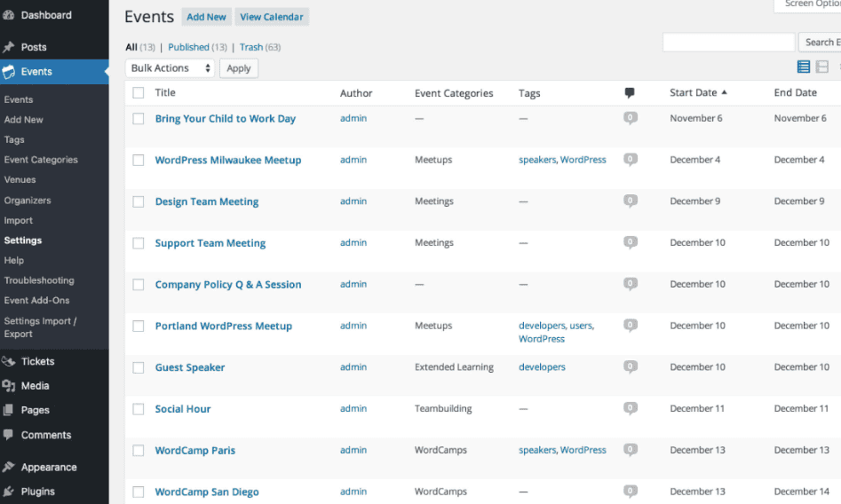Click the Appearance brush icon

[x=8, y=467]
